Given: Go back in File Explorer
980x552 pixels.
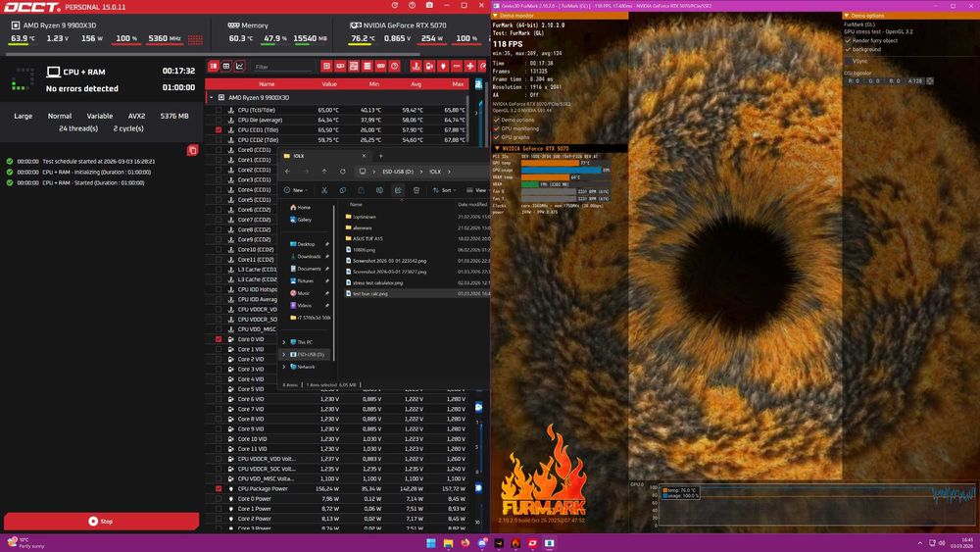Looking at the screenshot, I should click(287, 172).
